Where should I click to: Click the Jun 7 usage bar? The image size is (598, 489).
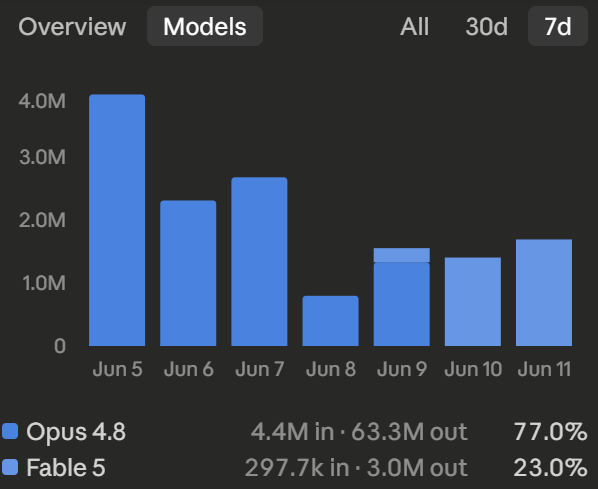[x=259, y=262]
